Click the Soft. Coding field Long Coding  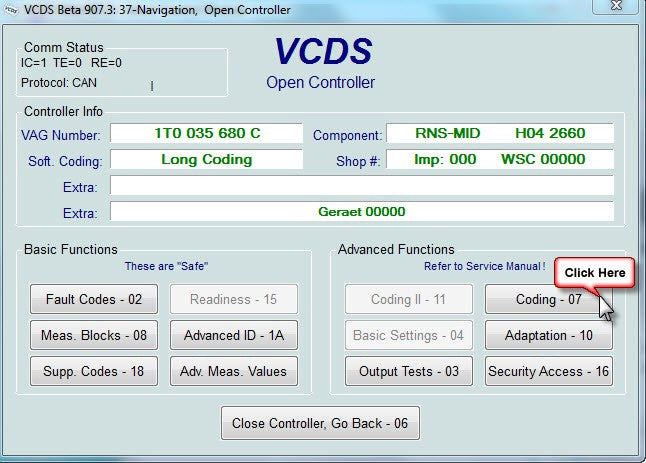206,159
